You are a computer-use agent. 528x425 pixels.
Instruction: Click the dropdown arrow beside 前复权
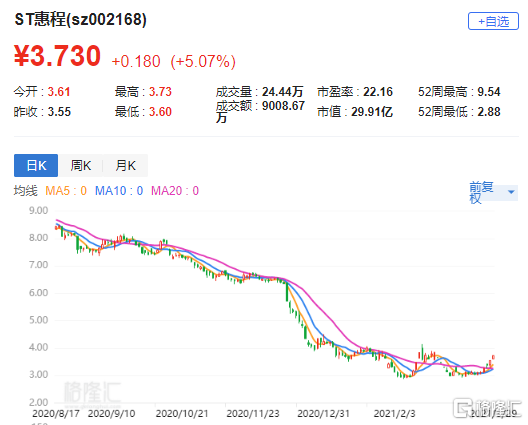[x=511, y=192]
